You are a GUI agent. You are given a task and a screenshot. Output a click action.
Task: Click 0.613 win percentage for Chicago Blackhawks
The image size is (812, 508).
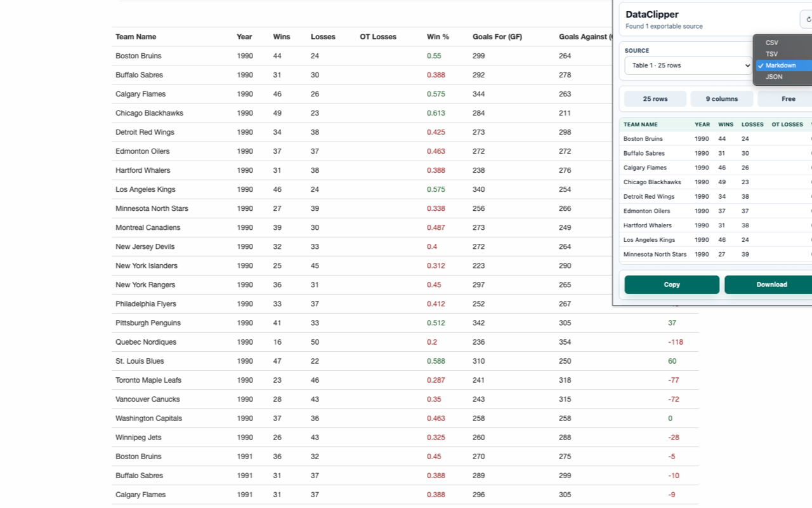click(x=436, y=113)
